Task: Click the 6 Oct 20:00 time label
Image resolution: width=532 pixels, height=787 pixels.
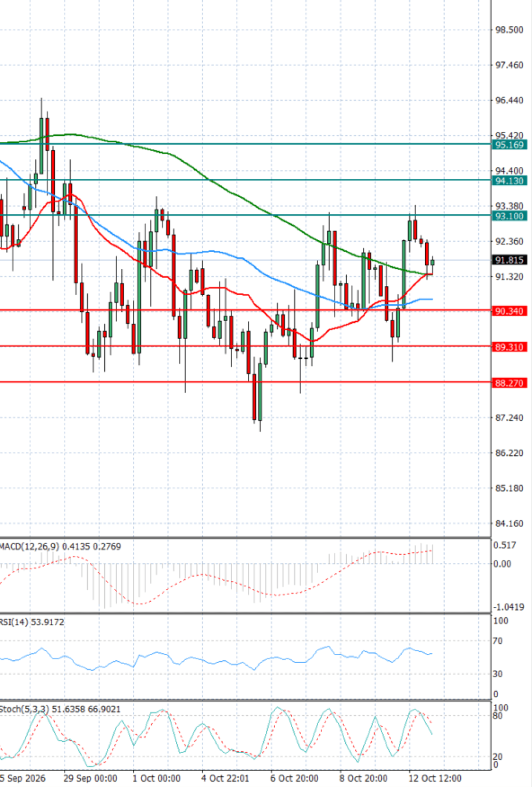Action: [294, 778]
